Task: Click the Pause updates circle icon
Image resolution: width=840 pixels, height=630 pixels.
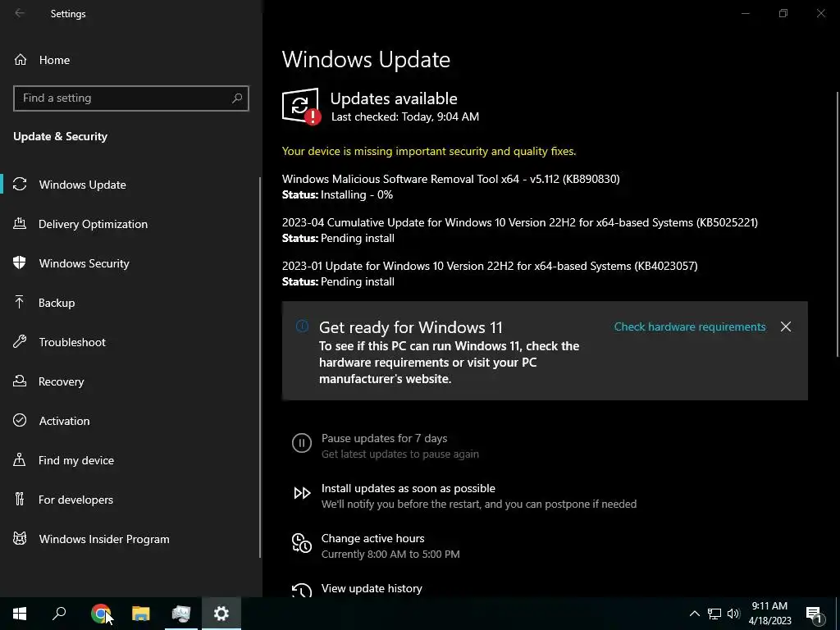Action: [302, 443]
